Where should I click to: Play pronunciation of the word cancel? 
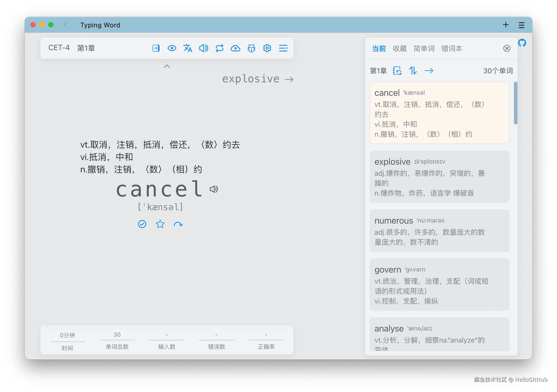point(214,189)
